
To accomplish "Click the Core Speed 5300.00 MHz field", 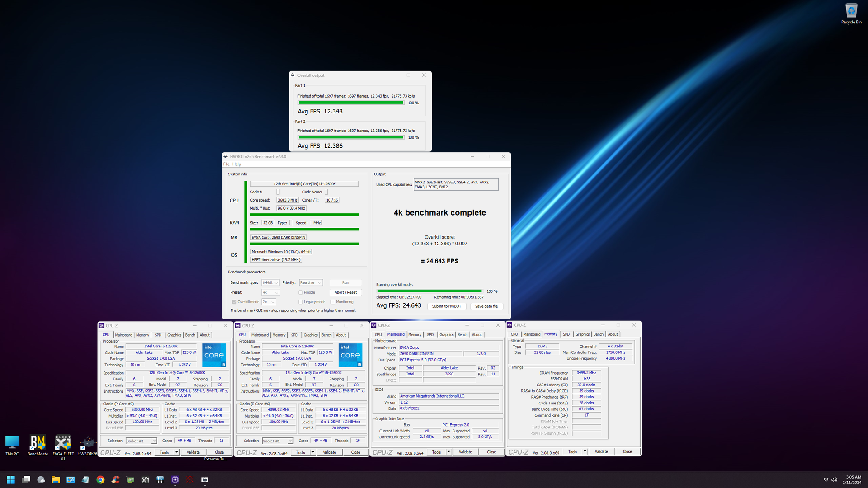I will click(142, 410).
